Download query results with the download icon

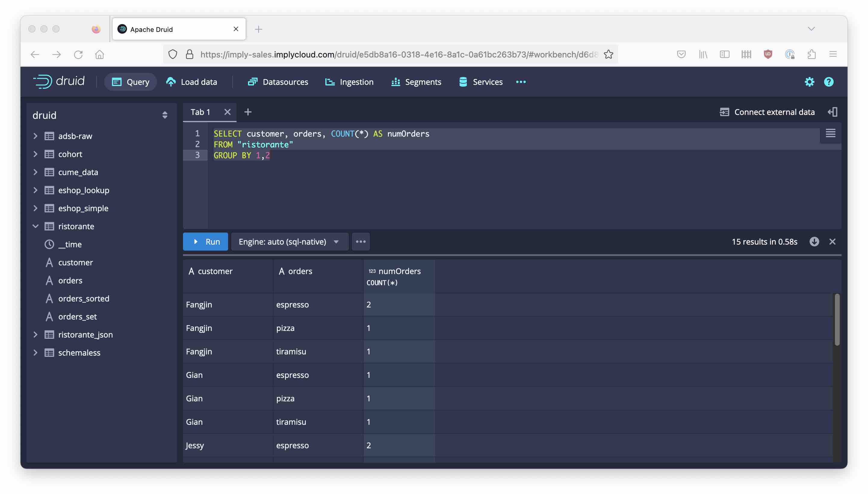(814, 242)
